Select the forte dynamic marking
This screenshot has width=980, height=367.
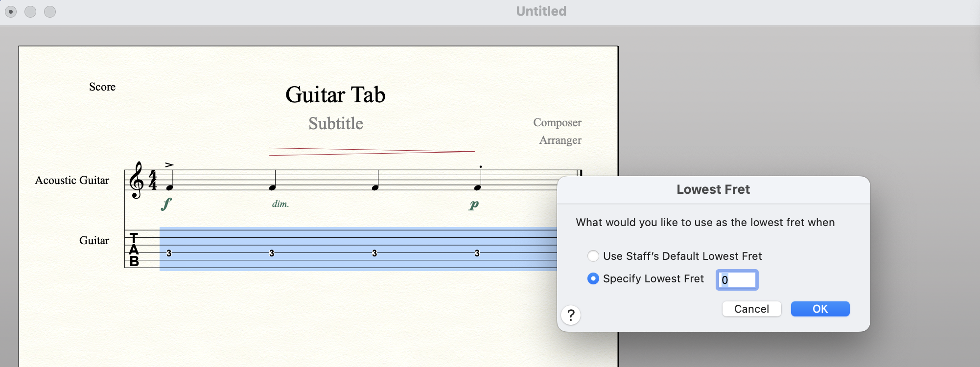(x=166, y=204)
